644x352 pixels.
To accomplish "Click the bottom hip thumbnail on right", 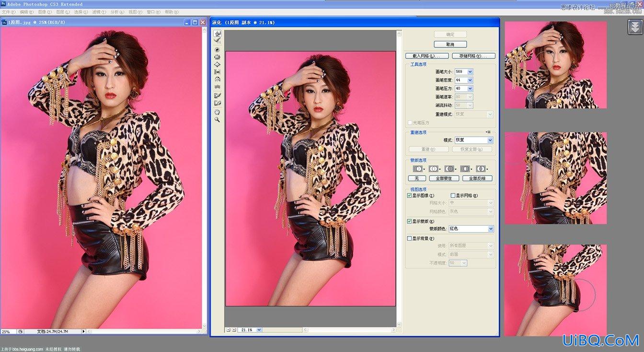I will tap(556, 290).
